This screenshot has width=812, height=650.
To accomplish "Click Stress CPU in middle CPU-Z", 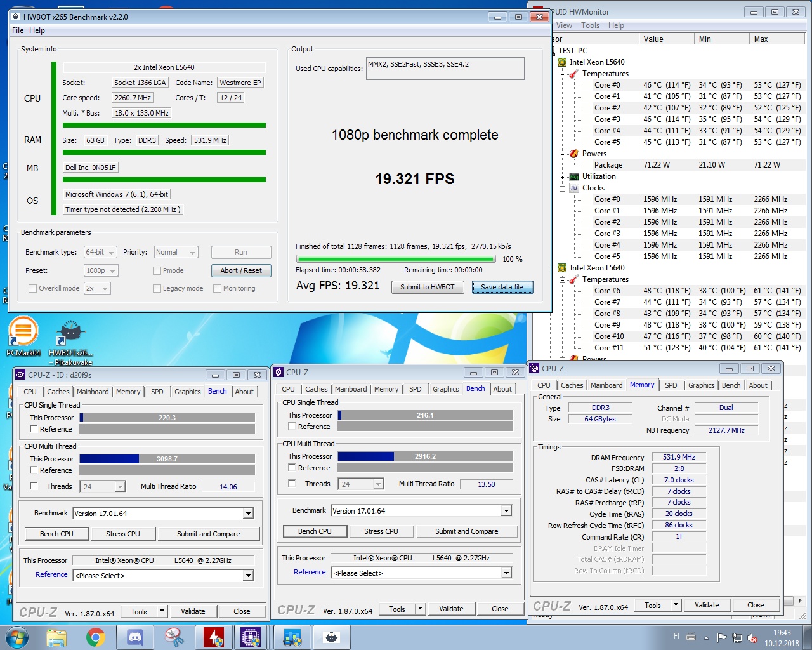I will coord(381,531).
